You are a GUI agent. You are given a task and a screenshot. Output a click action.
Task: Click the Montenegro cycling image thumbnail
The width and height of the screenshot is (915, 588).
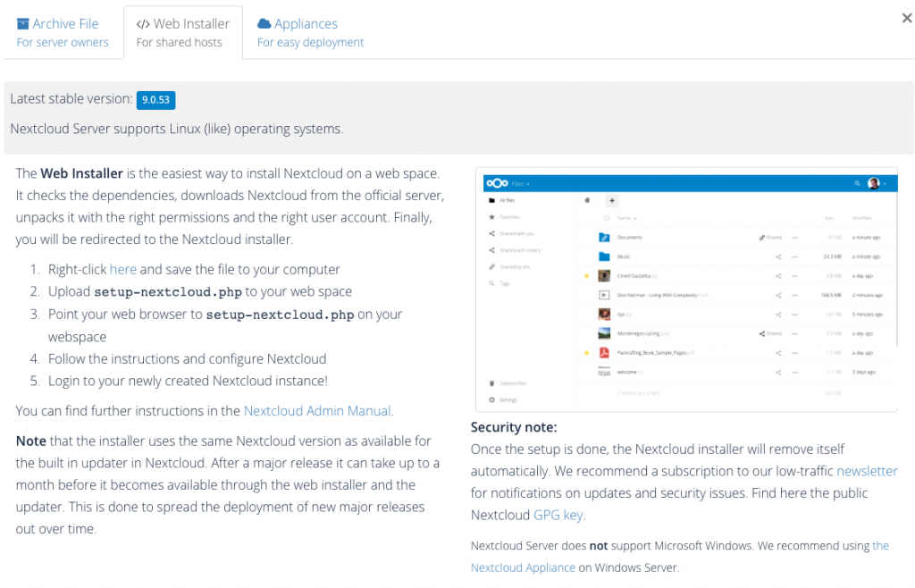pos(604,333)
